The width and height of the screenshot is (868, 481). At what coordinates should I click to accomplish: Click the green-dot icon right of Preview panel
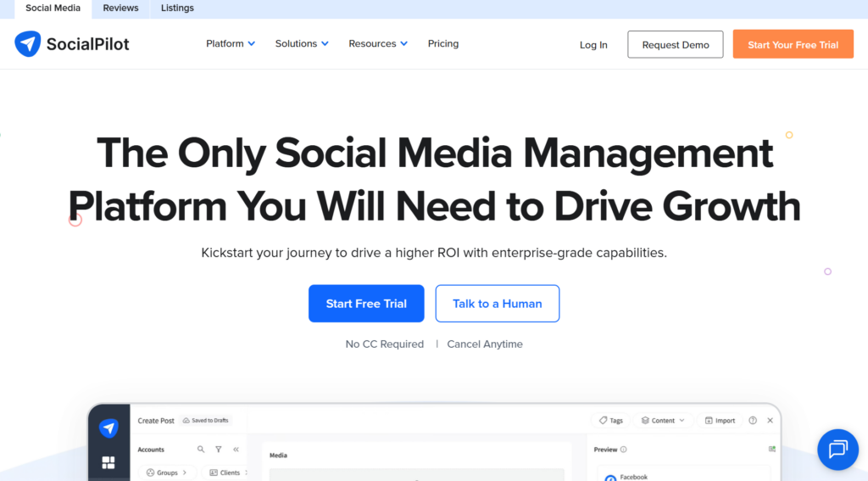772,449
